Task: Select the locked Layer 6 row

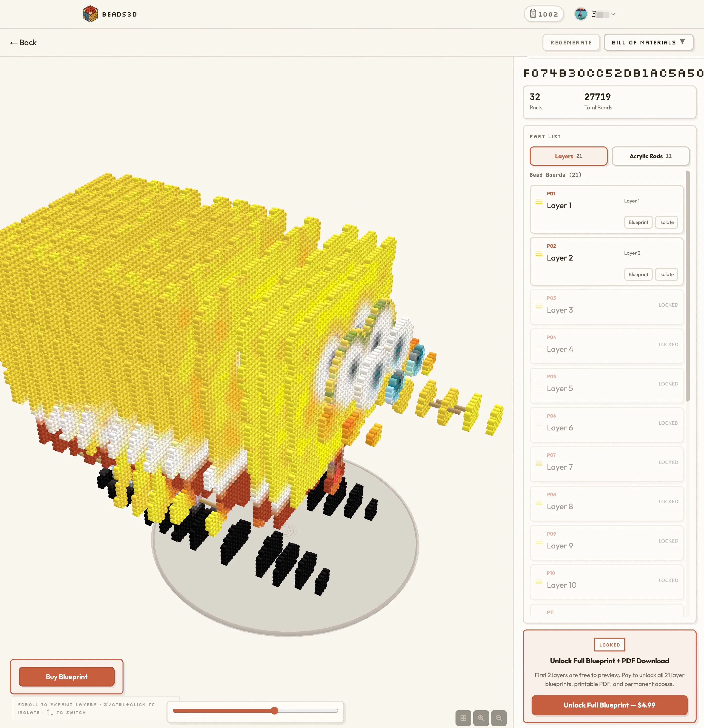Action: tap(606, 425)
